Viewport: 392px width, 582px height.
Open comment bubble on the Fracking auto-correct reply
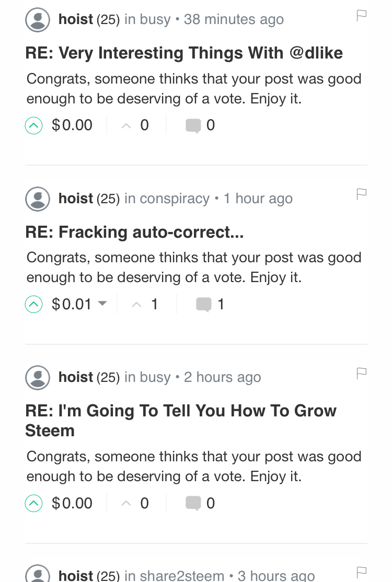203,305
